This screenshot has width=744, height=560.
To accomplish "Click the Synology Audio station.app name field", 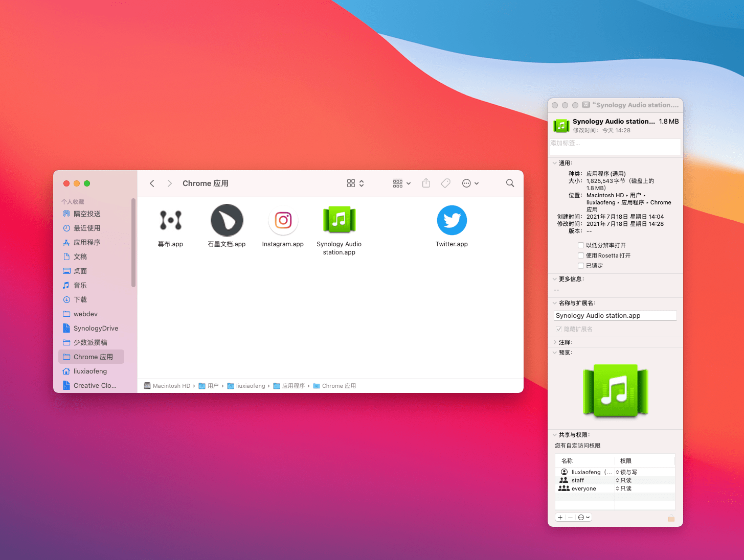I will tap(615, 316).
